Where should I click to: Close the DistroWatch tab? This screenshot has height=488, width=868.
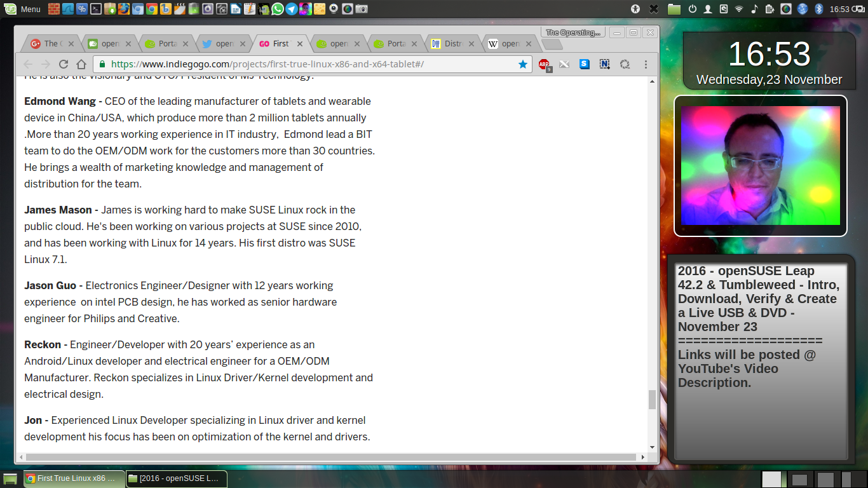[472, 44]
